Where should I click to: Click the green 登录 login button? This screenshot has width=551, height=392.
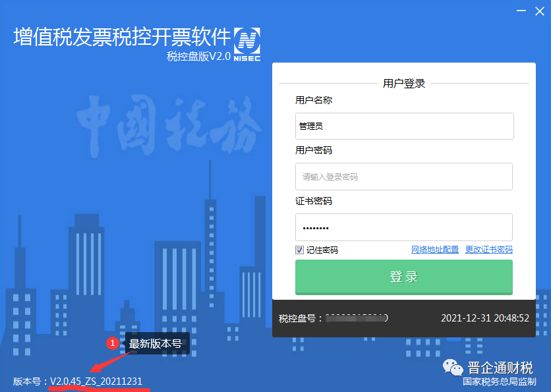[x=404, y=277]
